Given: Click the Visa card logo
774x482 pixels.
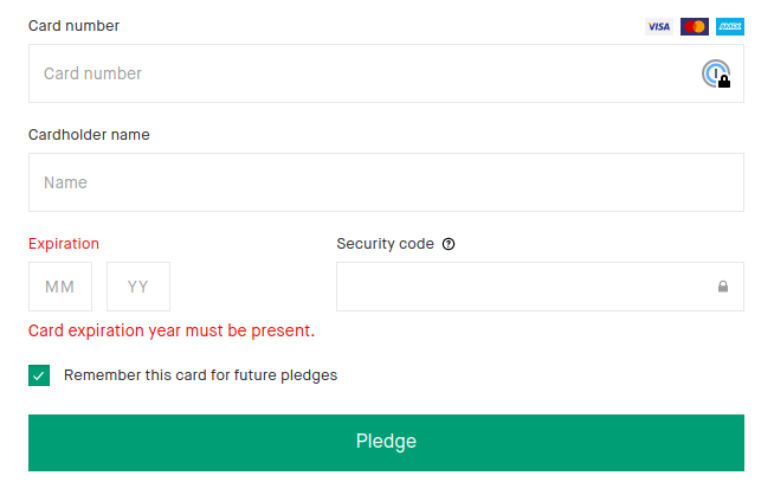Looking at the screenshot, I should point(658,27).
